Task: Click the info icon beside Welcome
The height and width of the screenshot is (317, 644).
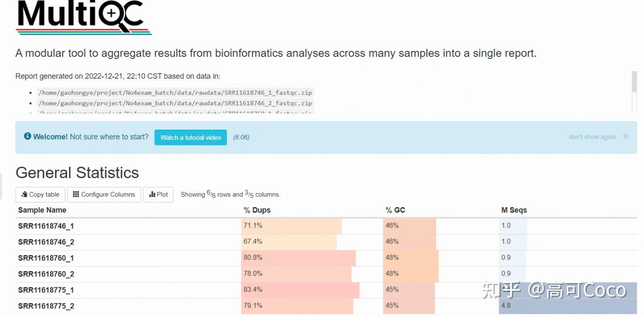Action: (x=28, y=136)
